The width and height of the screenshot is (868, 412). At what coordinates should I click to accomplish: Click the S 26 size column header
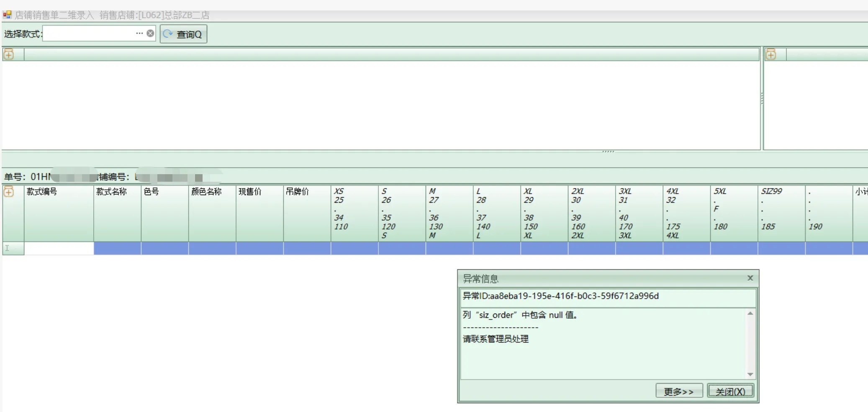tap(402, 213)
